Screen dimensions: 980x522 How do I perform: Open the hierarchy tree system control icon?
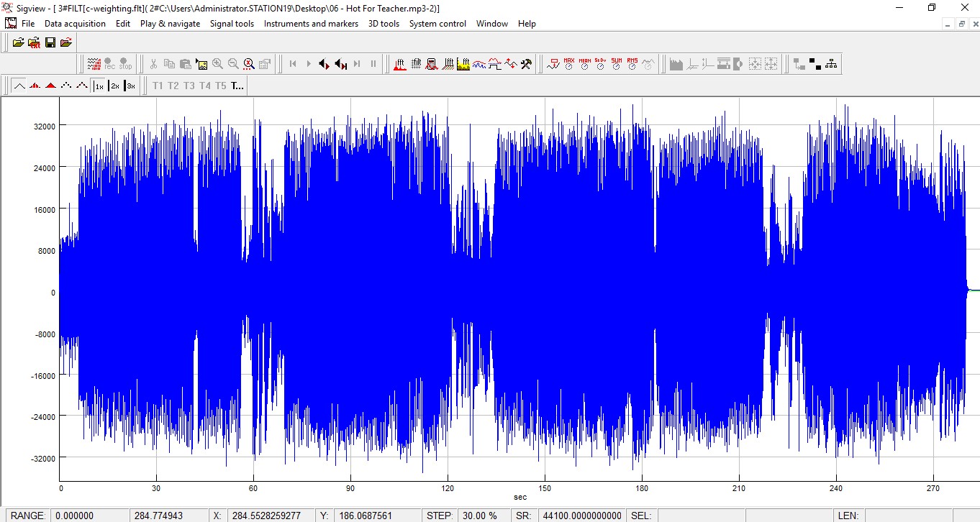coord(831,64)
